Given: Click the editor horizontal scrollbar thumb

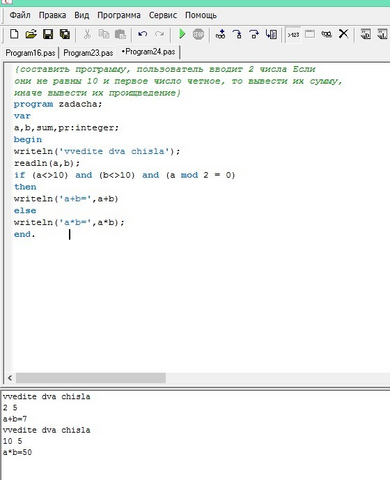Looking at the screenshot, I should point(91,378).
